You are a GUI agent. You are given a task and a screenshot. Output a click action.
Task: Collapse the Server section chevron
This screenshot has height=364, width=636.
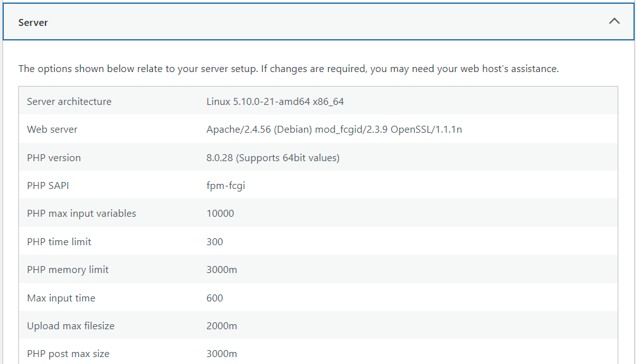click(x=614, y=21)
